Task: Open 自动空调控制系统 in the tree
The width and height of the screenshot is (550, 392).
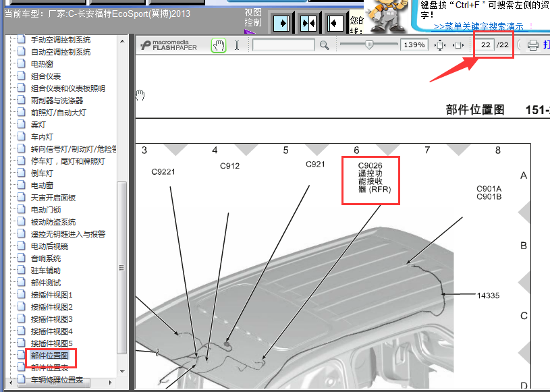Action: pos(61,52)
